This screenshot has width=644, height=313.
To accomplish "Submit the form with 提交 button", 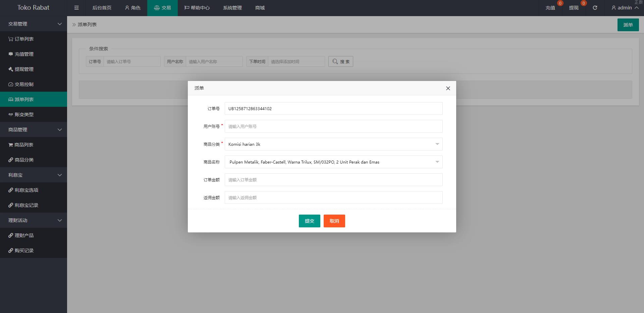I will pyautogui.click(x=309, y=221).
